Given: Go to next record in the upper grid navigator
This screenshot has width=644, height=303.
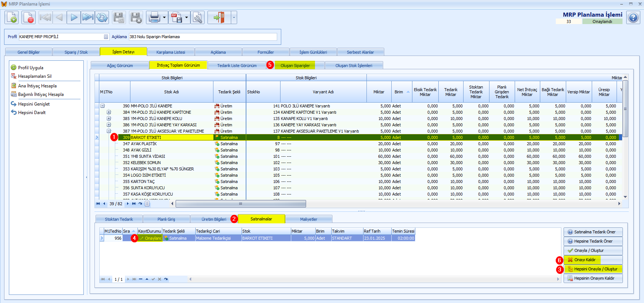Looking at the screenshot, I should point(128,204).
